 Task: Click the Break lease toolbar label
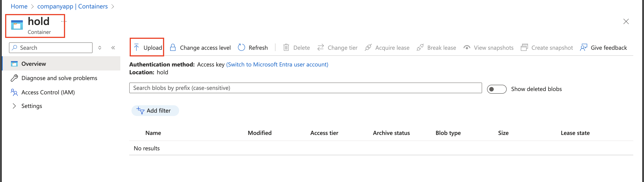441,48
